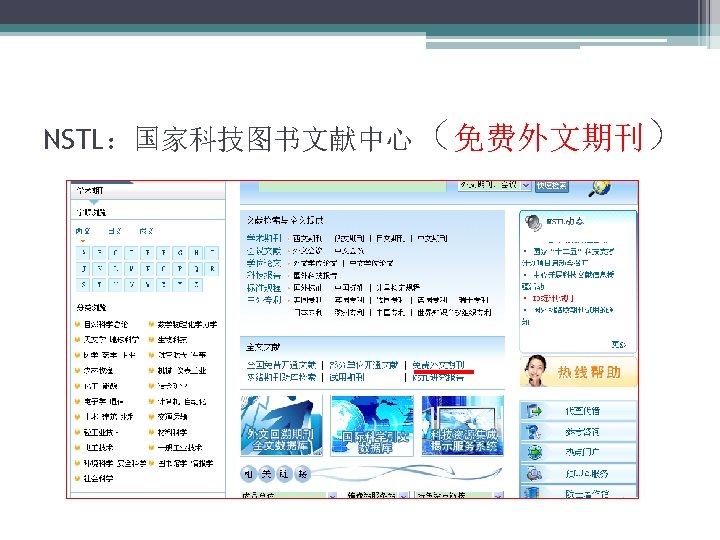Open the search type dropdown arrow
This screenshot has width=720, height=540.
526,186
